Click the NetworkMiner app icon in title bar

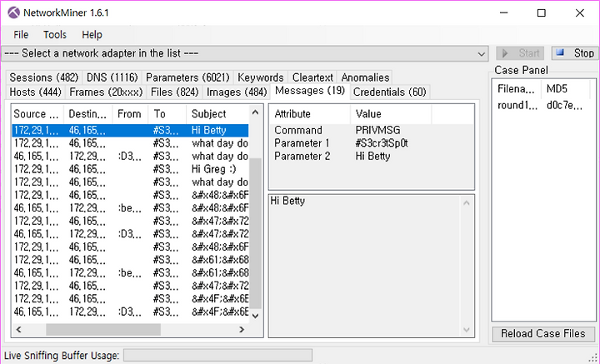(x=13, y=12)
